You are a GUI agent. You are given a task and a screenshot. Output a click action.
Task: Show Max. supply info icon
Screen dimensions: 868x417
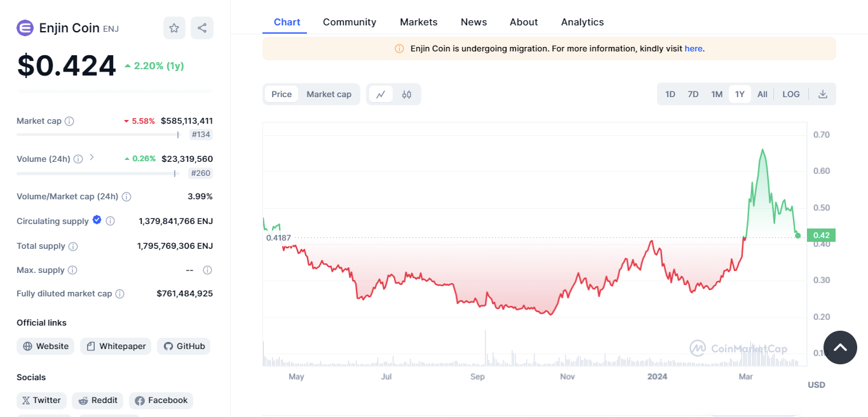[72, 270]
